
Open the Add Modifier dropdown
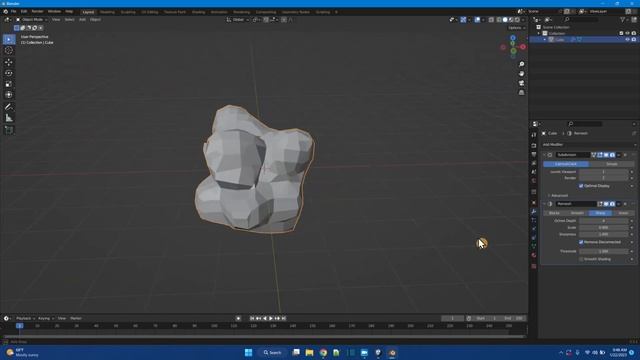pos(589,145)
